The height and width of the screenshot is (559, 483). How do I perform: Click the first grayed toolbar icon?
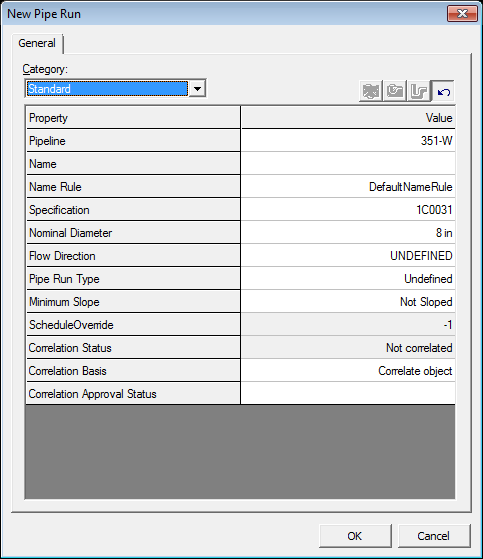(371, 91)
